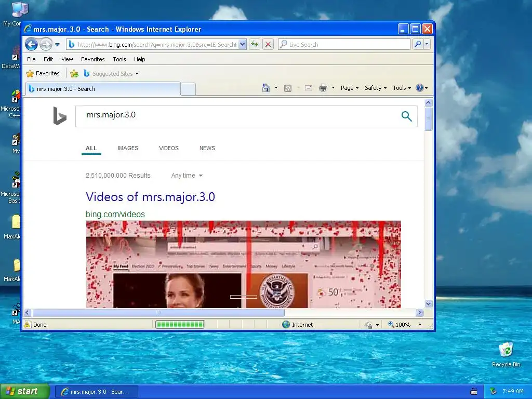Click the green page loading progress bar
The image size is (532, 399).
180,325
